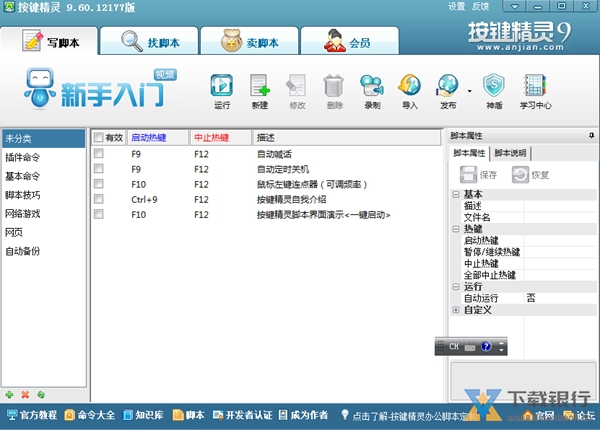The width and height of the screenshot is (600, 430).
Task: Select 网页 category
Action: point(43,232)
